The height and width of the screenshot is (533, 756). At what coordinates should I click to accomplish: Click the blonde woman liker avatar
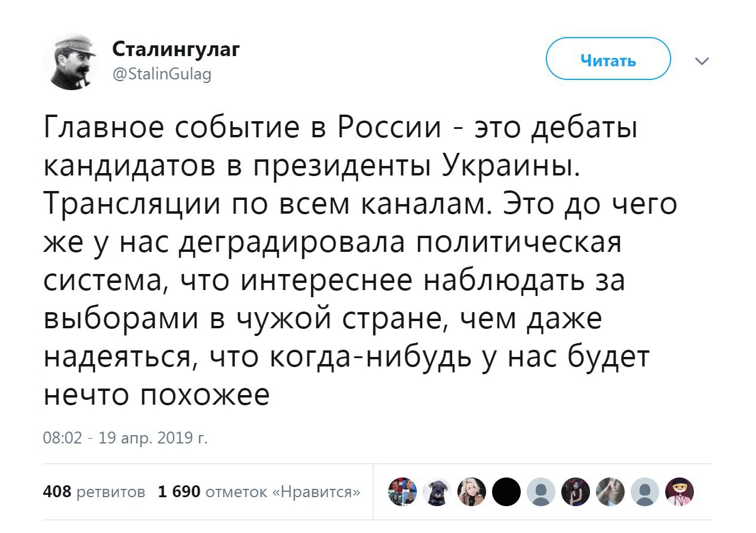click(x=471, y=492)
